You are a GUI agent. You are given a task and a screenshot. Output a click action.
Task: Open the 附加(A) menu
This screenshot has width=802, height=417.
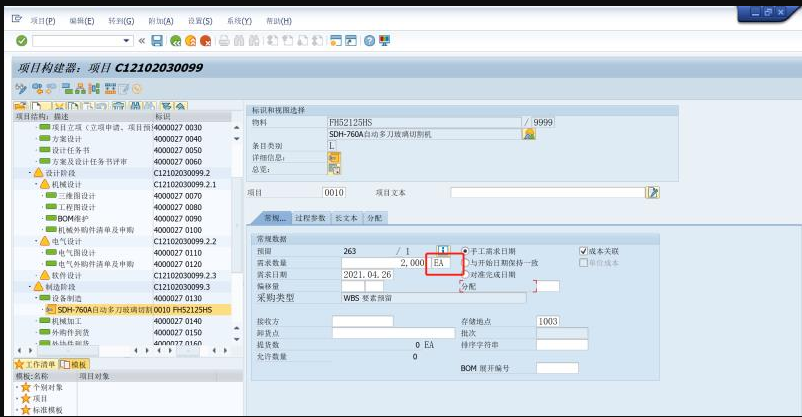click(161, 21)
